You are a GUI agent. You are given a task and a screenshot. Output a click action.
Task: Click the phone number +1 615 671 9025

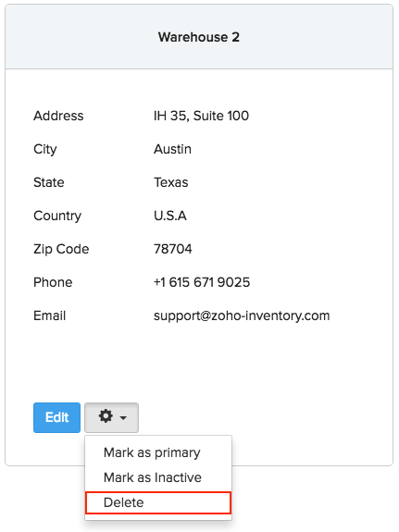202,282
